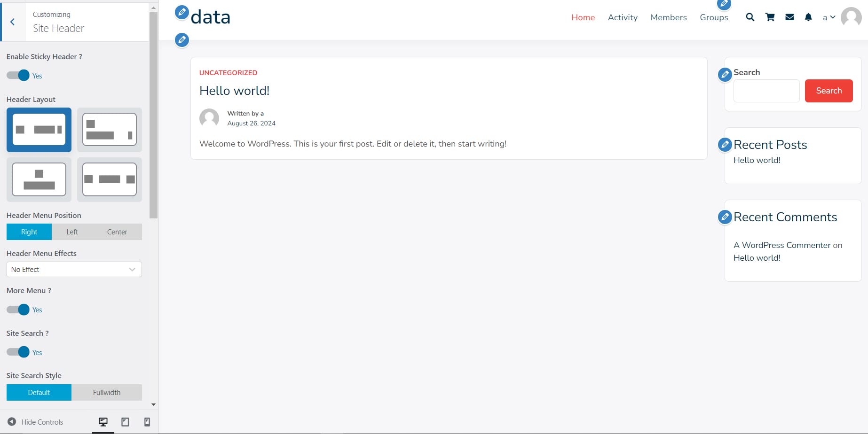Viewport: 868px width, 434px height.
Task: Switch to mobile preview device icon
Action: pyautogui.click(x=147, y=422)
